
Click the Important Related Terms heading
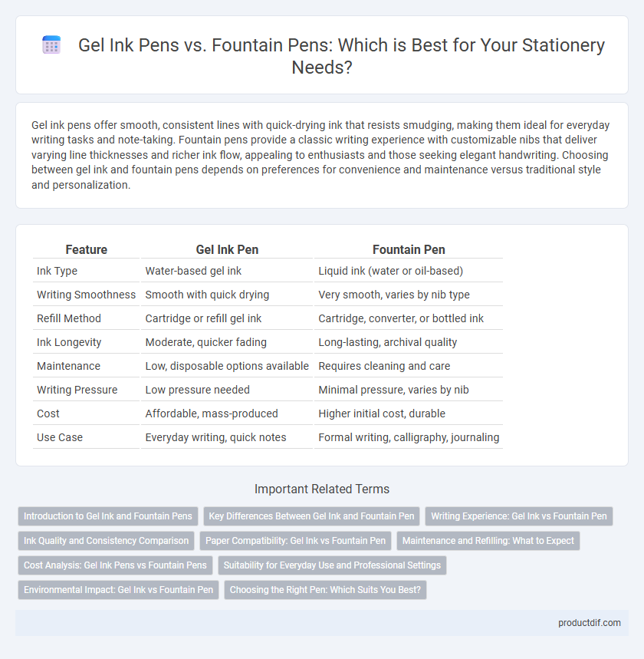point(322,489)
